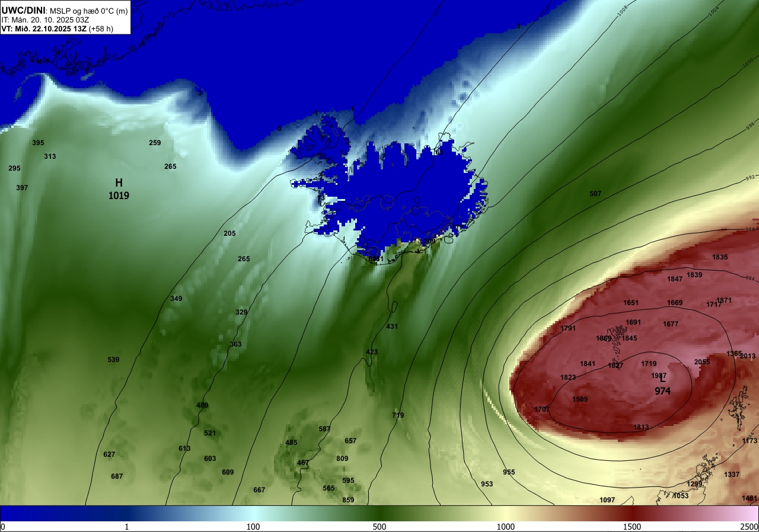Click the height value 627
Screen dimensions: 759x532
coord(109,454)
